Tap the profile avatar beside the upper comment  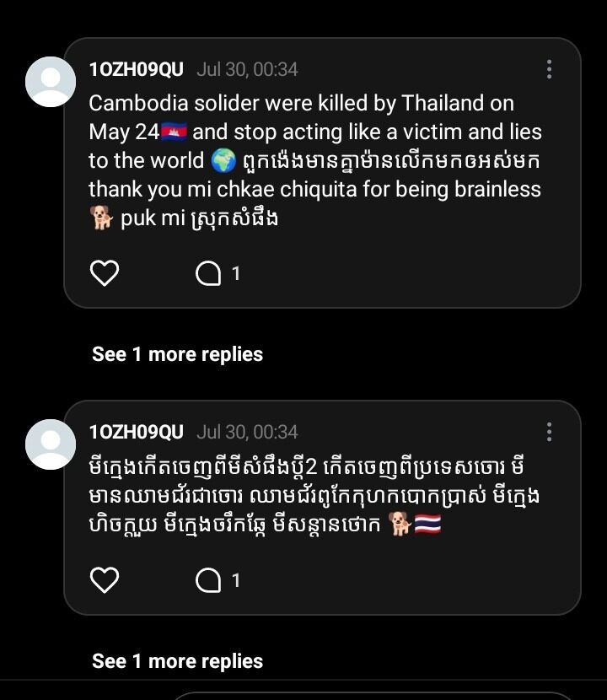tap(51, 82)
